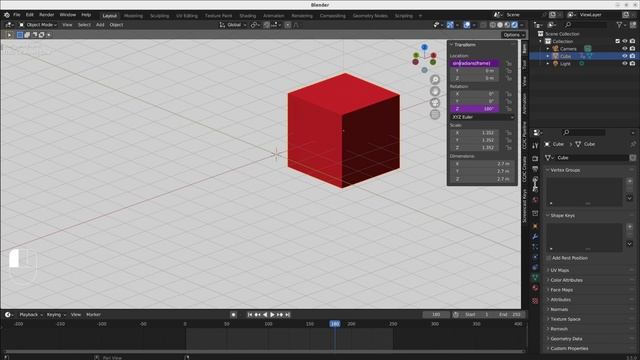Select the Light object in the outliner

click(565, 64)
